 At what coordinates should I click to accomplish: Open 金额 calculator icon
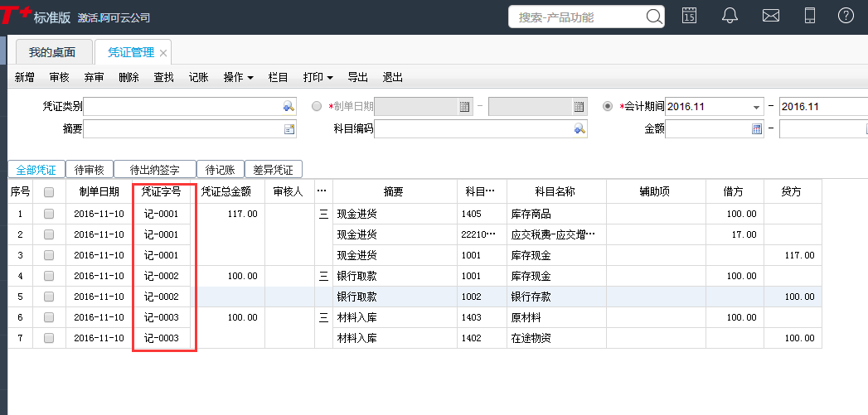tap(757, 129)
